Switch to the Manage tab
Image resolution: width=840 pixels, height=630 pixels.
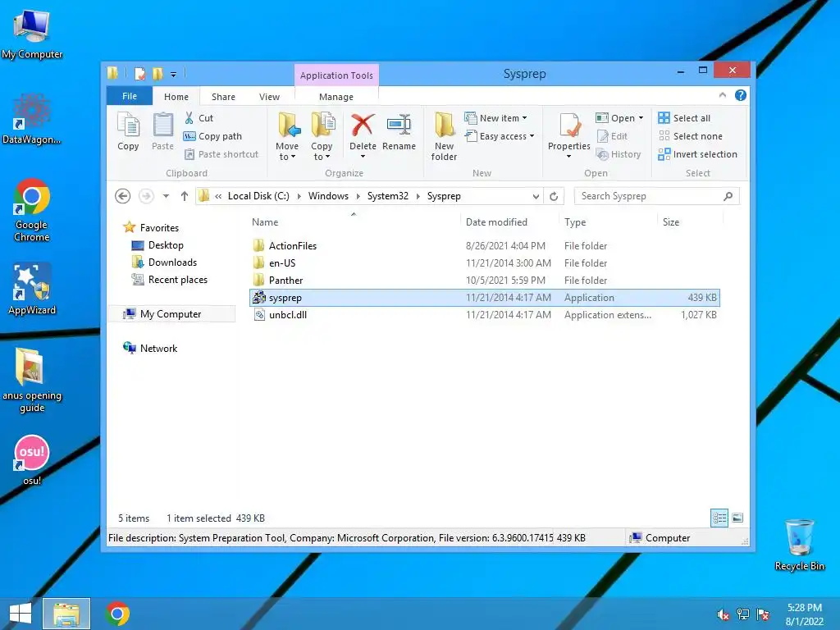(x=336, y=97)
